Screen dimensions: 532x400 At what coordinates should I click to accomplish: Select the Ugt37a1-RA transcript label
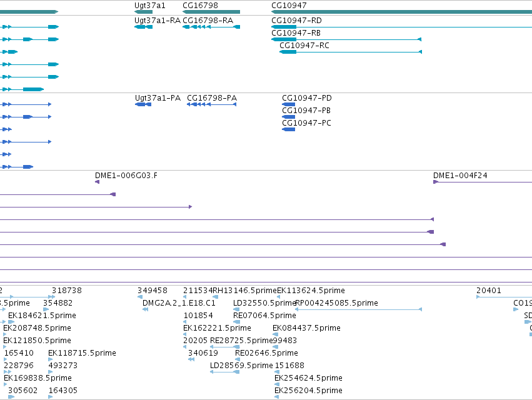tap(158, 21)
